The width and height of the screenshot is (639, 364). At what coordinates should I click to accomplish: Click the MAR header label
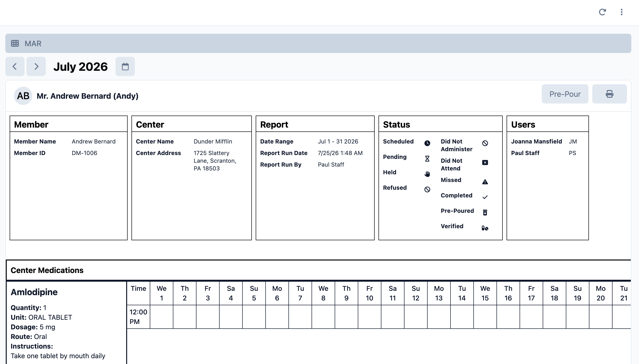pos(33,44)
